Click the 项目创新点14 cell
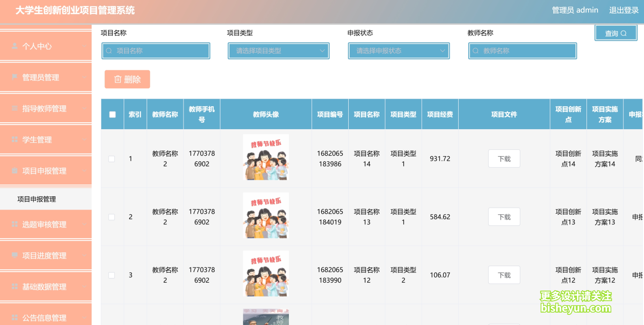This screenshot has width=644, height=325. (569, 159)
